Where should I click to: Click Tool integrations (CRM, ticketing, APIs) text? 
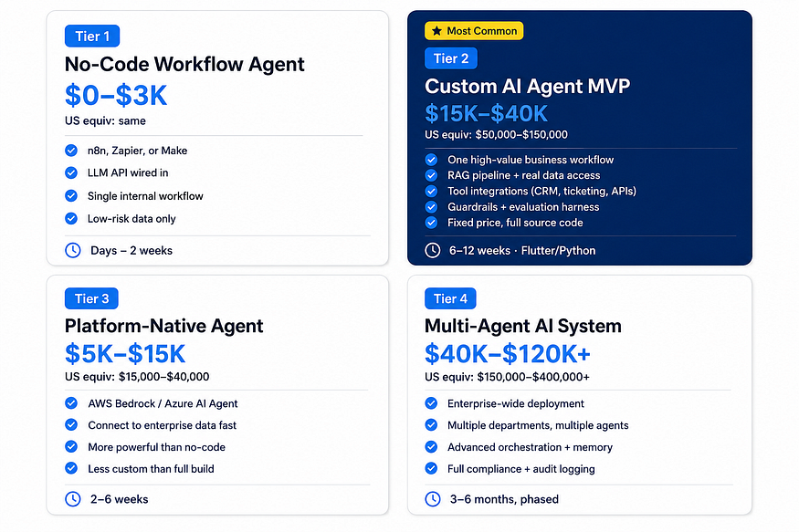coord(541,192)
